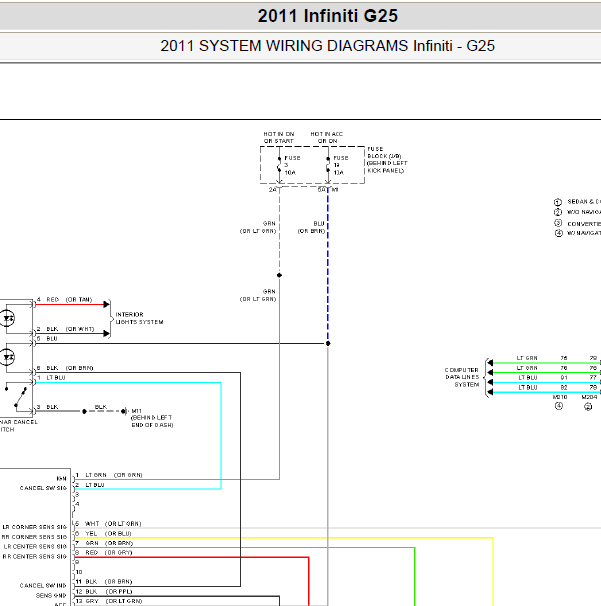
Task: Click the "11 BLK (OR BRN)" wire label
Action: point(104,582)
